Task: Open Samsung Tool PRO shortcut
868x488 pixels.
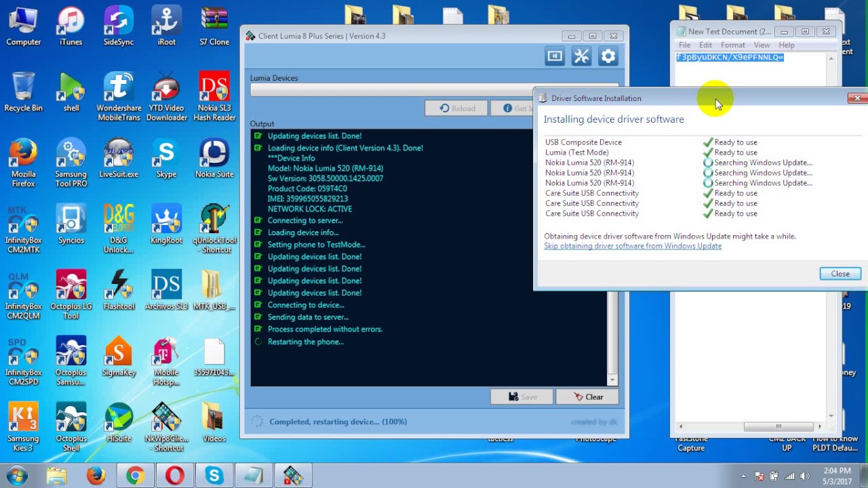Action: [x=71, y=163]
